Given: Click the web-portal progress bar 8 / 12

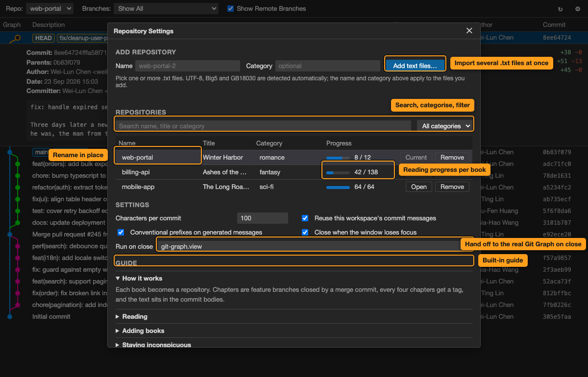Looking at the screenshot, I should (338, 158).
